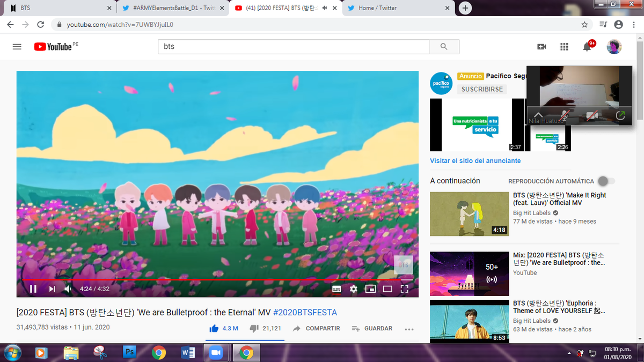644x362 pixels.
Task: Open the Mix playlist thumbnail
Action: 470,274
